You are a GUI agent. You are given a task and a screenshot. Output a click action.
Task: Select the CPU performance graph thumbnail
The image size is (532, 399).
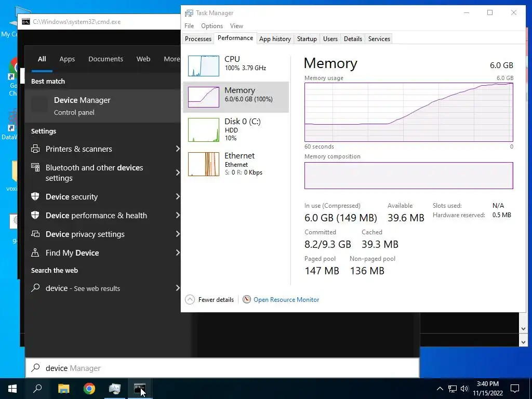tap(204, 66)
